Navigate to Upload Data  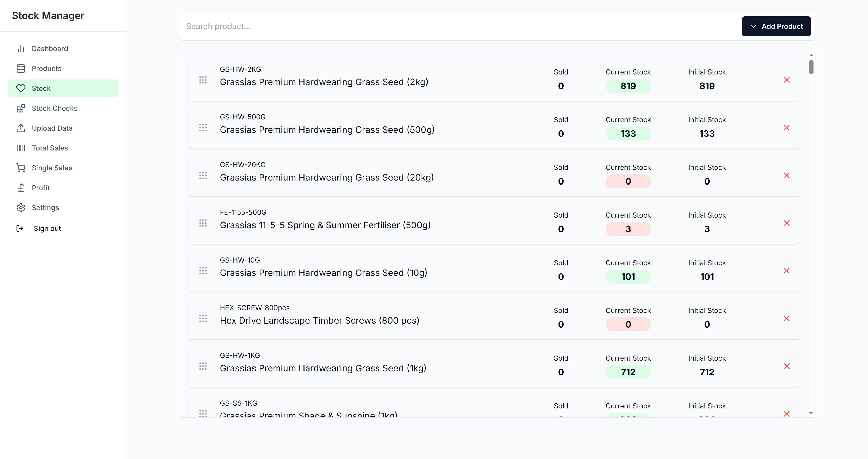(63, 128)
